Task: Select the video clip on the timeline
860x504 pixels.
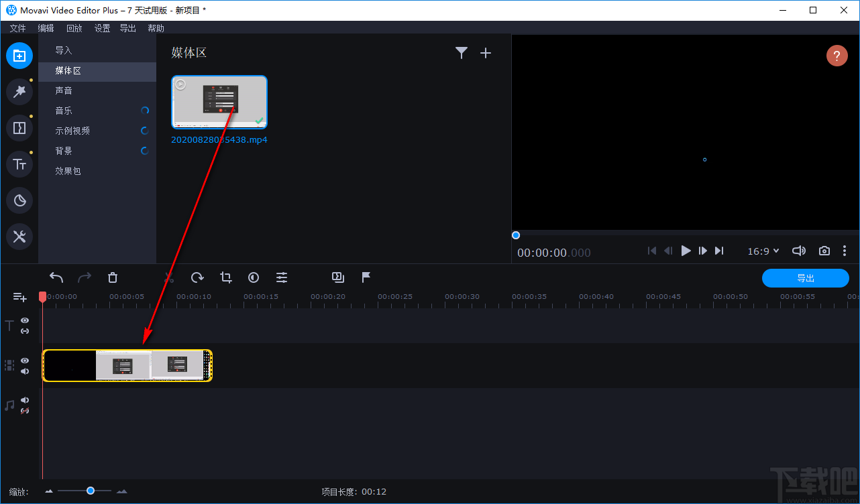Action: 127,366
